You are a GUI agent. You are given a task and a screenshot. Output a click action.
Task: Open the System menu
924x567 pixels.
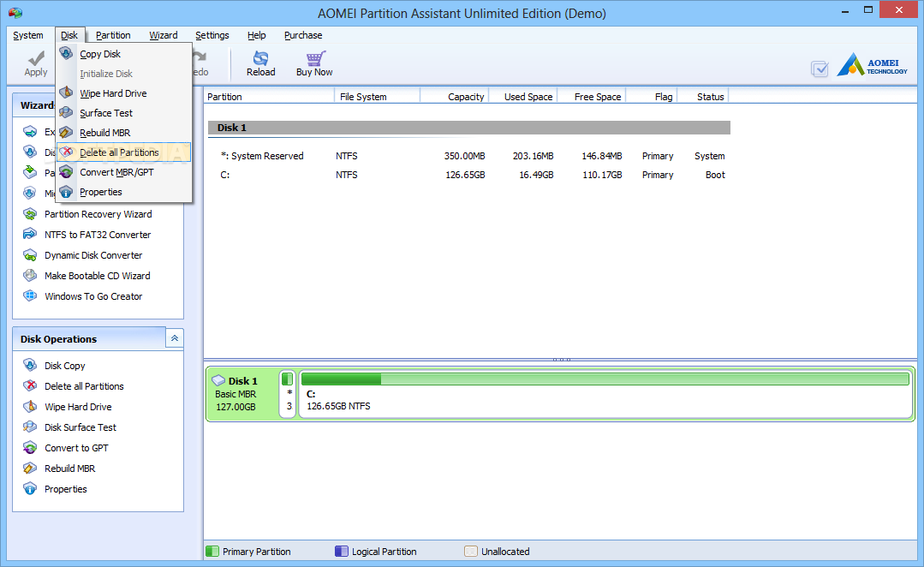[x=28, y=35]
